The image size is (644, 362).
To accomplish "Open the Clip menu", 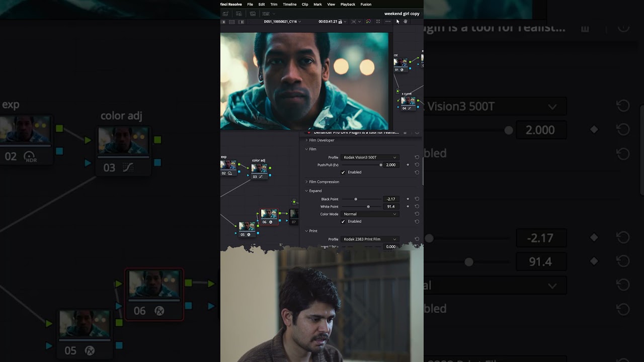I will coord(305,5).
